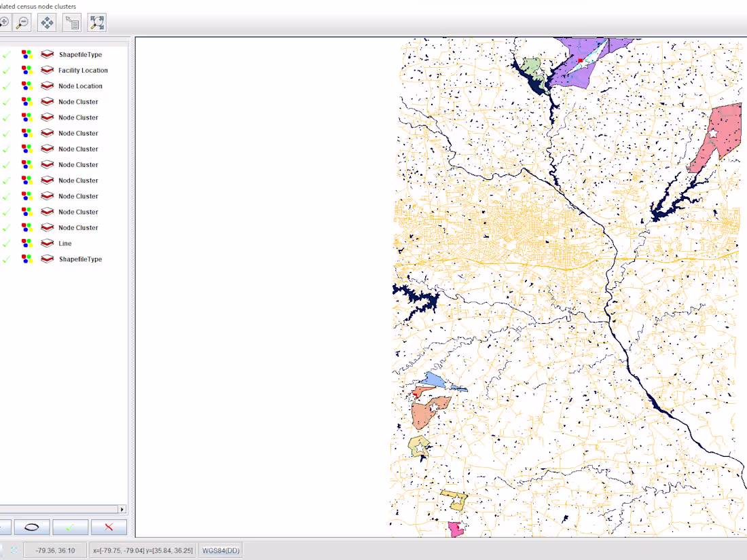This screenshot has height=560, width=747.
Task: Toggle the green check beside the Line layer
Action: tap(6, 243)
